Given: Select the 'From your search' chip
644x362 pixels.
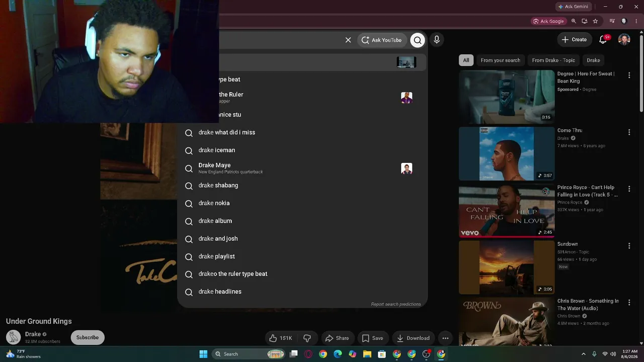Looking at the screenshot, I should 501,60.
